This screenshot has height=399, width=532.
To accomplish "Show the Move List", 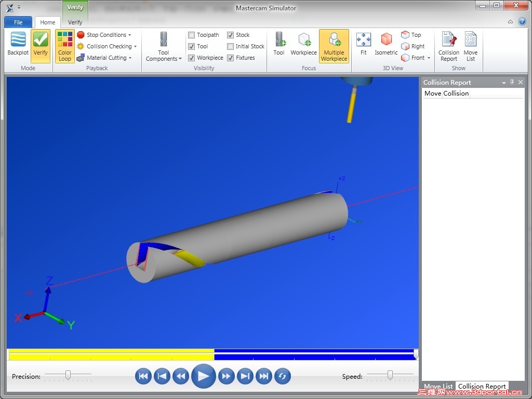I will click(471, 46).
